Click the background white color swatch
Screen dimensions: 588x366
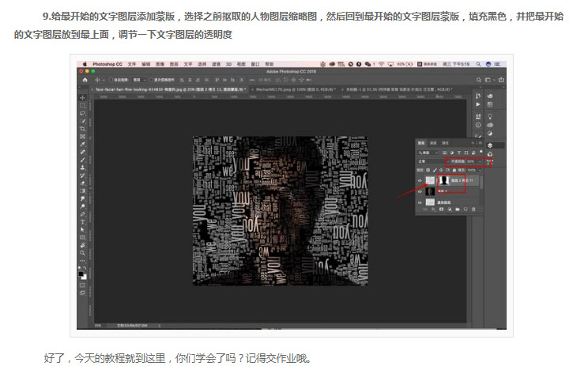point(85,278)
